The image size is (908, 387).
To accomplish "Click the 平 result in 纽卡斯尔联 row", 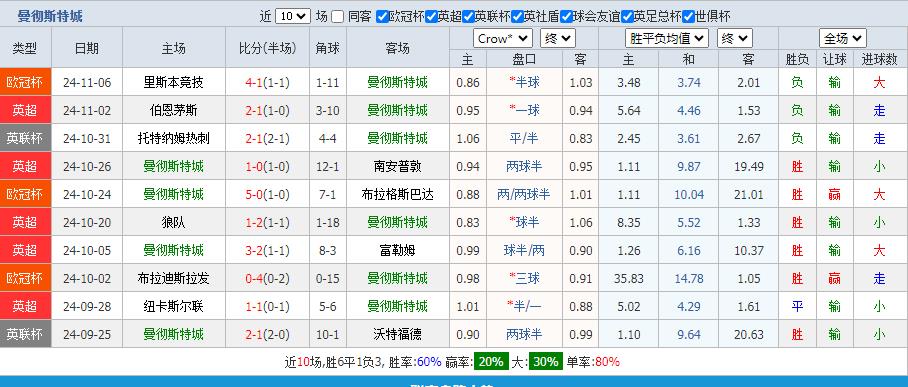I will pyautogui.click(x=797, y=306).
